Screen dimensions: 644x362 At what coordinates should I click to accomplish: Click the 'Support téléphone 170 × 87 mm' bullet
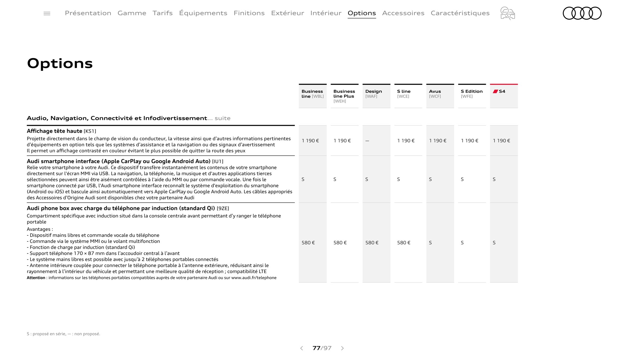coord(103,253)
